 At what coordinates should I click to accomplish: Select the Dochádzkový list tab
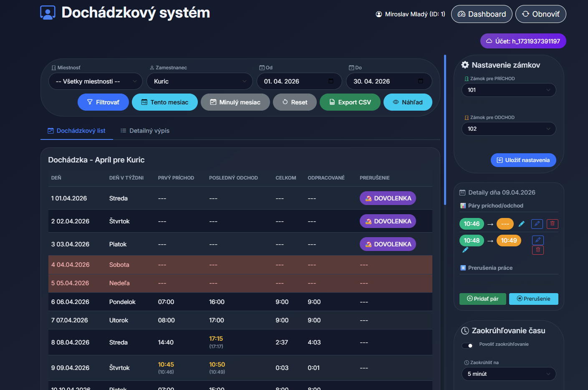coord(77,131)
